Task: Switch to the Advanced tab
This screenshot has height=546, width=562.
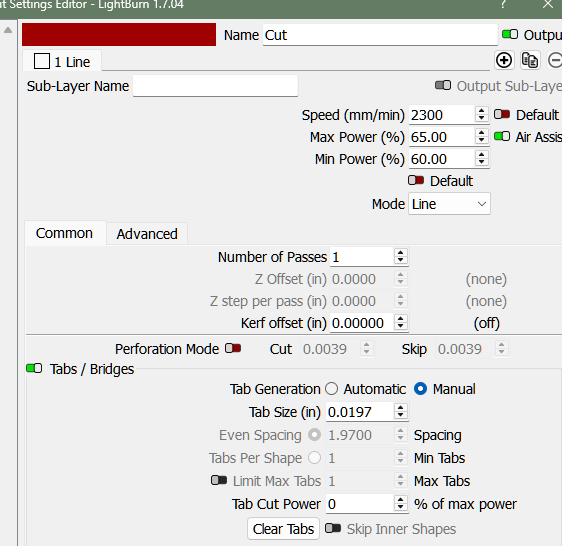Action: (x=147, y=234)
